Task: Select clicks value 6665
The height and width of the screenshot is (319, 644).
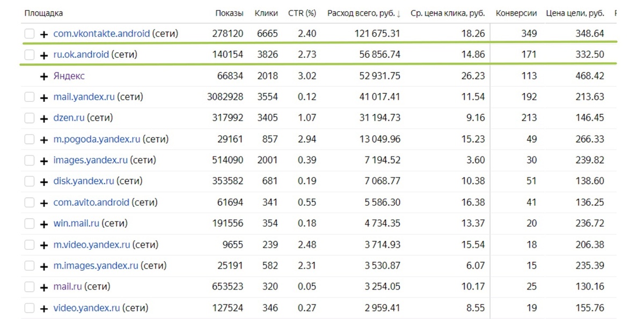Action: (268, 34)
